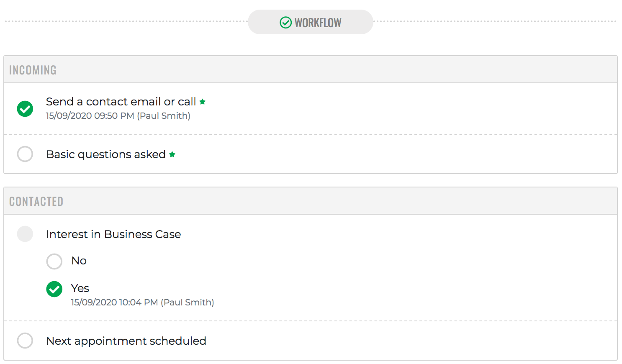
Task: Click the green star beside Send a contact email
Action: [203, 102]
